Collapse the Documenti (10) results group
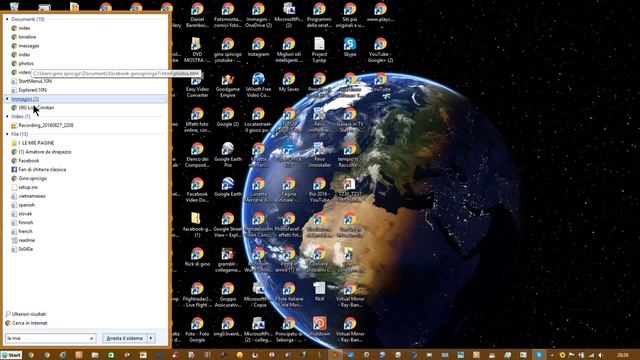The height and width of the screenshot is (360, 640). tap(7, 19)
